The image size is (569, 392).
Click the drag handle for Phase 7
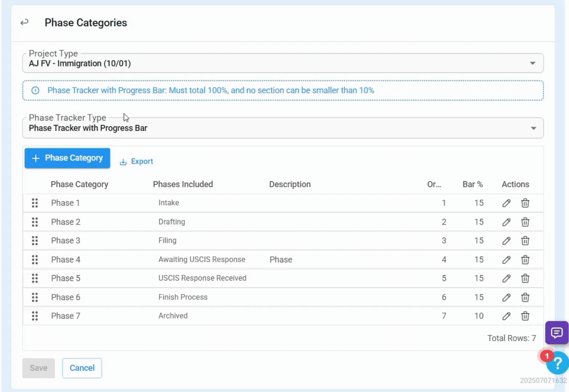35,316
